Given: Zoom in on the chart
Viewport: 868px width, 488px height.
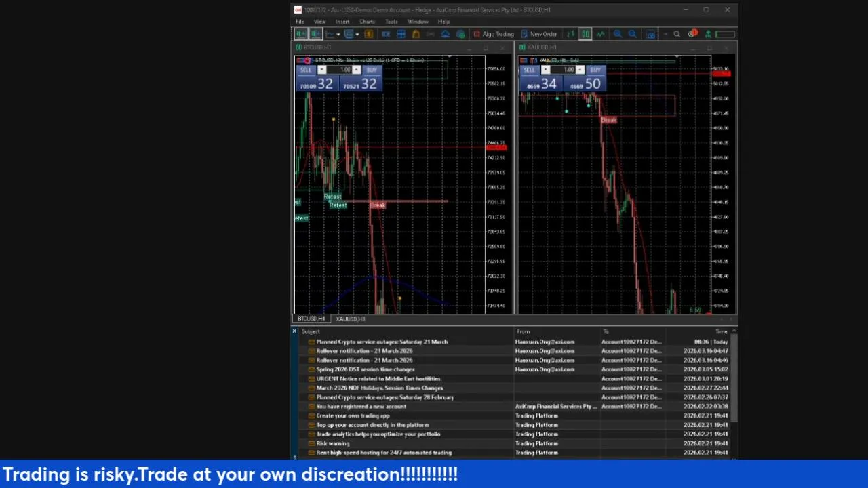Looking at the screenshot, I should pos(617,34).
